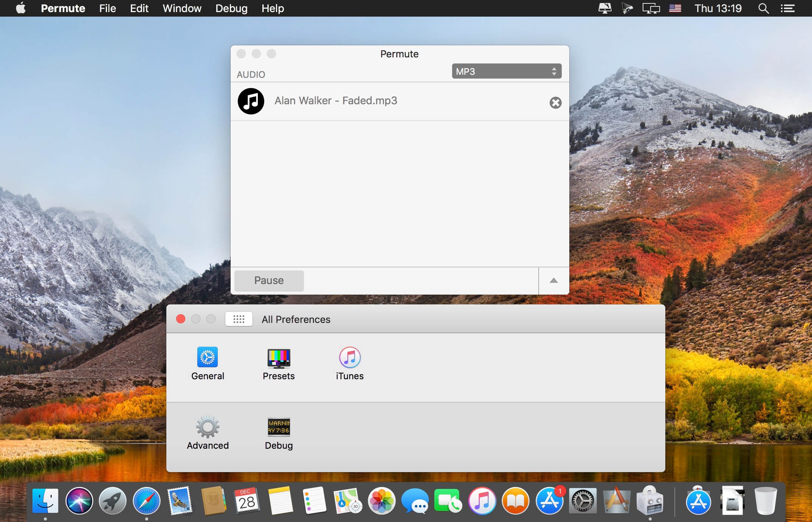The width and height of the screenshot is (812, 522).
Task: Open the Permute application menu
Action: click(63, 8)
